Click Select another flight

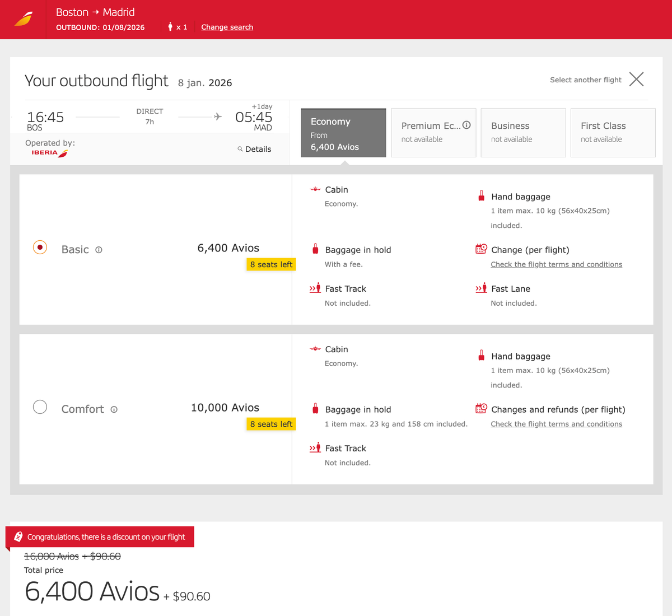click(x=585, y=80)
